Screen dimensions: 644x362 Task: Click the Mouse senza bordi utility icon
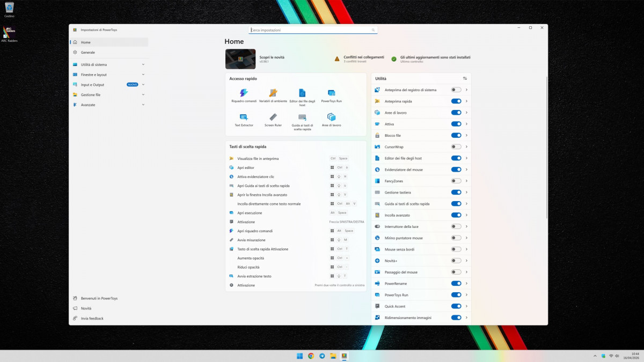pos(378,249)
